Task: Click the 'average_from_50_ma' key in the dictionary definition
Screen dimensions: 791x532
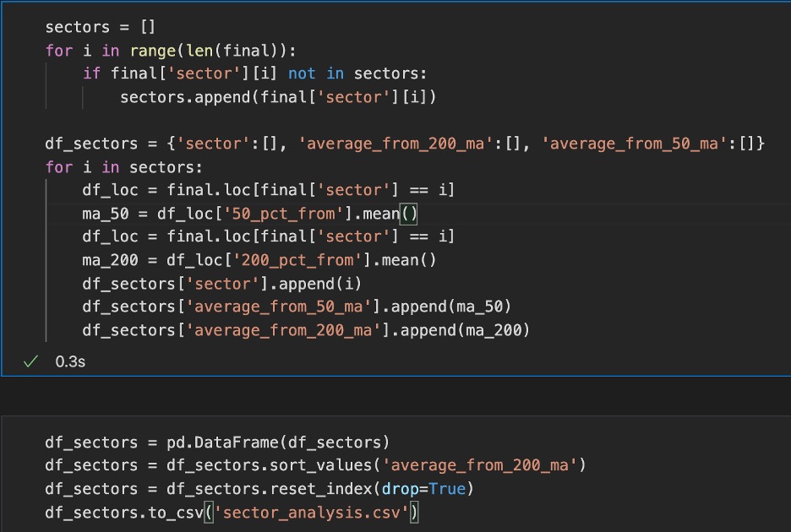Action: click(634, 144)
